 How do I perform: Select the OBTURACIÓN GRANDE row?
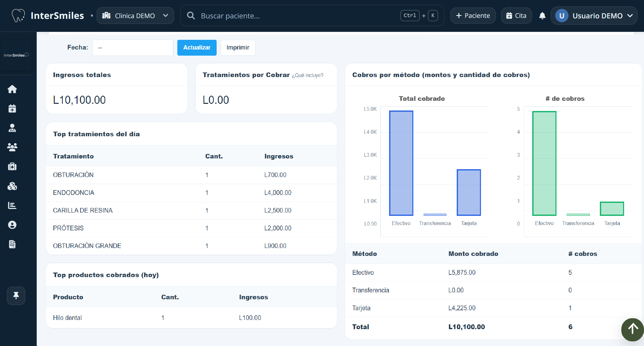191,246
